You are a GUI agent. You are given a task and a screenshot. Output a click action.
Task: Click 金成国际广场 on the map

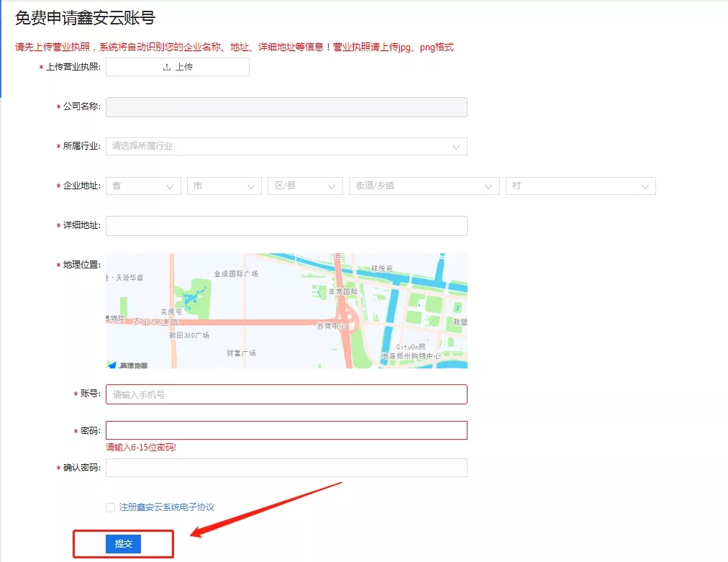pos(236,274)
